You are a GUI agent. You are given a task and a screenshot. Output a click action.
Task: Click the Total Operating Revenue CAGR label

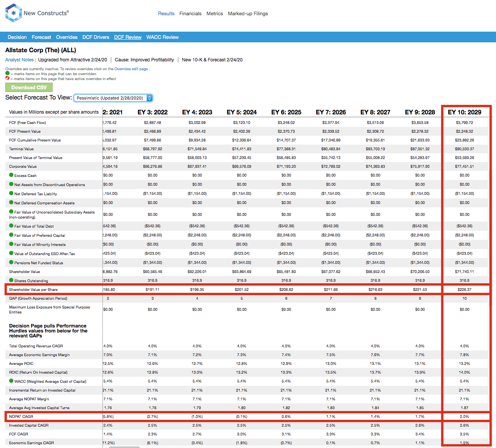(x=36, y=346)
